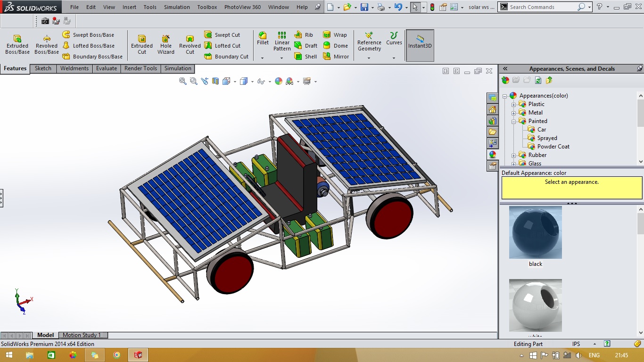This screenshot has height=362, width=644.
Task: Open the Tools menu
Action: (150, 7)
